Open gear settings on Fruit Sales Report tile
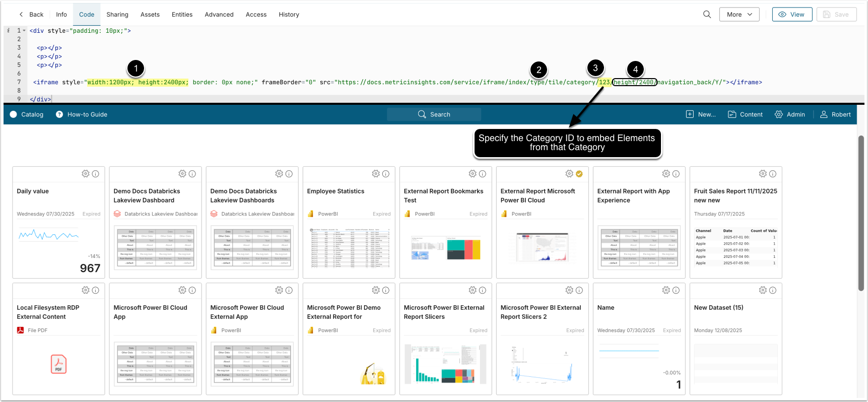 pos(763,174)
